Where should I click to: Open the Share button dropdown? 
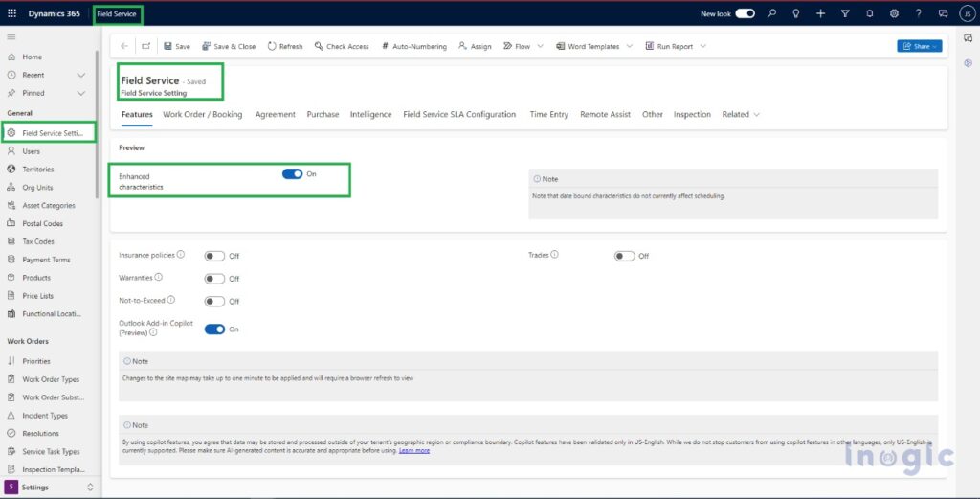[935, 46]
